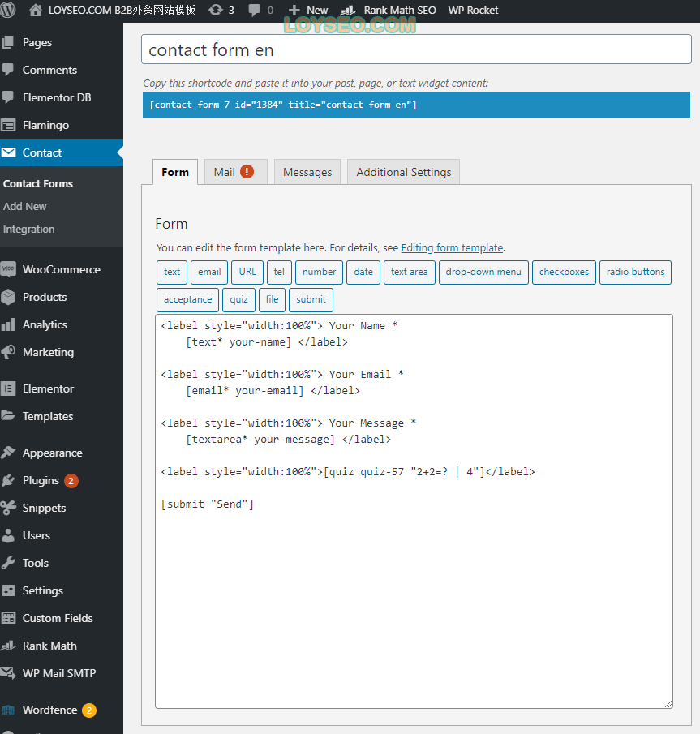The width and height of the screenshot is (700, 734).
Task: Open the Wordfence shield icon
Action: [8, 710]
